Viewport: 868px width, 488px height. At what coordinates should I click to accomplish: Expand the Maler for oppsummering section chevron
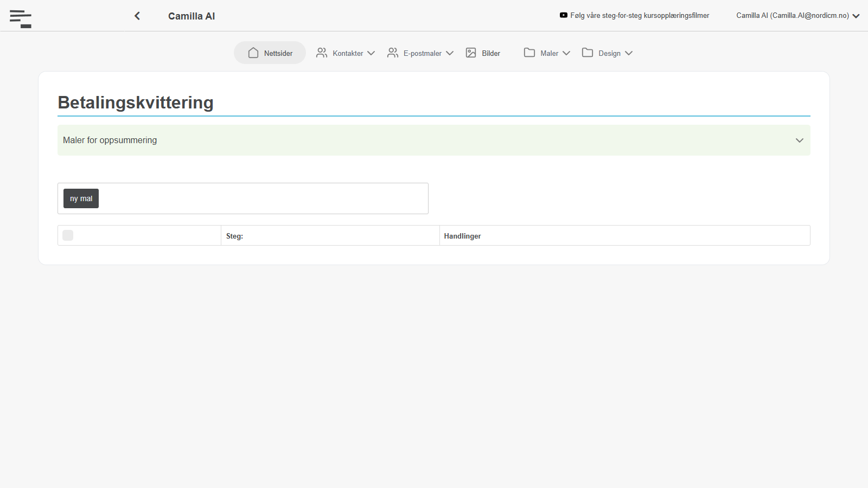[x=800, y=140]
